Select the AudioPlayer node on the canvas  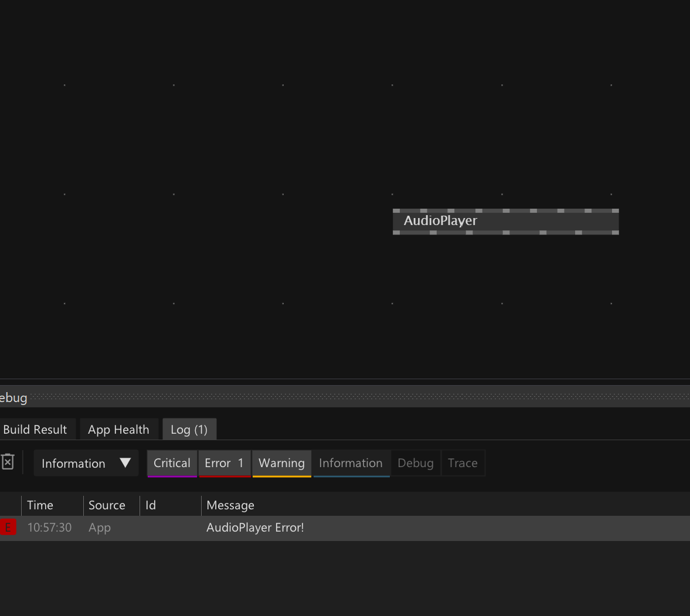tap(505, 222)
